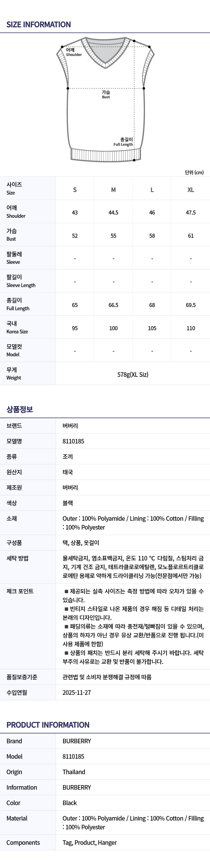The width and height of the screenshot is (210, 868).
Task: Click the 어깨 Shoulder label on the vest diagram
Action: (x=74, y=52)
